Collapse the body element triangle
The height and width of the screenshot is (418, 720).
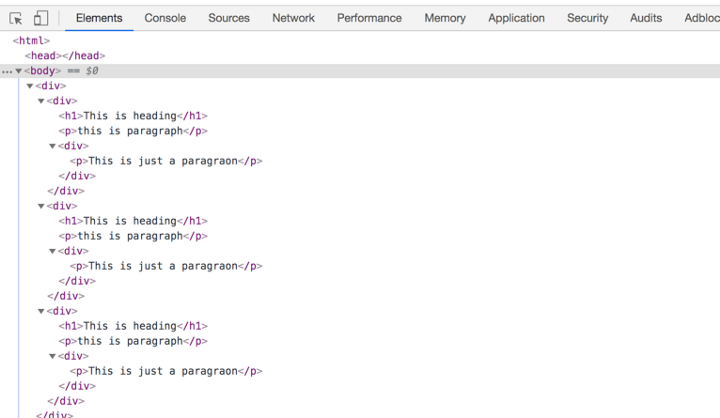click(x=18, y=71)
